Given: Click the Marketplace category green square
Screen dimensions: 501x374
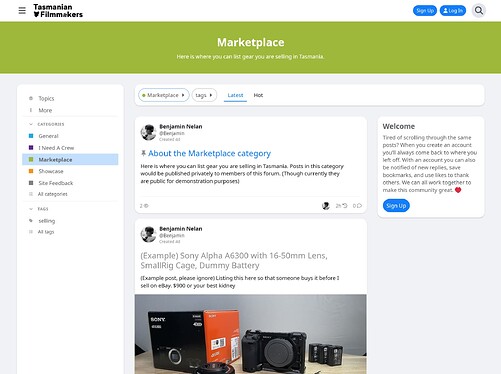Looking at the screenshot, I should pos(31,159).
